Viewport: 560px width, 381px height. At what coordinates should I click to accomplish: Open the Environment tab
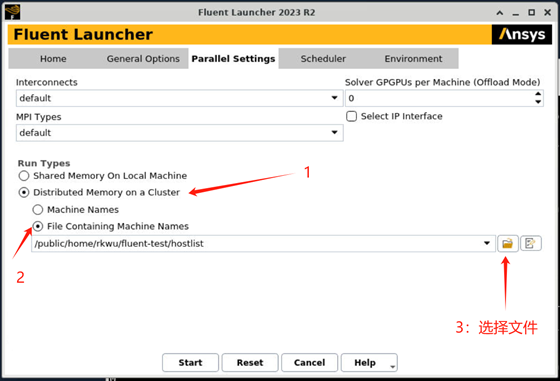tap(413, 59)
